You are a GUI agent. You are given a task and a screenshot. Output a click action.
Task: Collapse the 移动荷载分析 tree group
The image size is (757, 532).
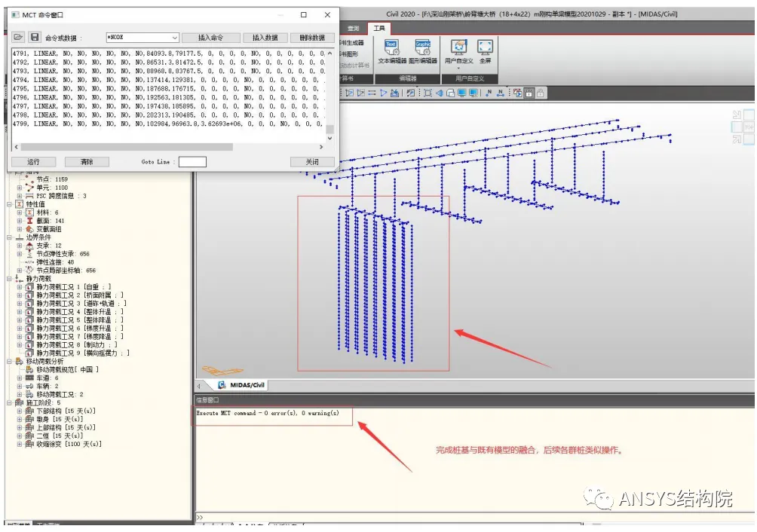[9, 361]
